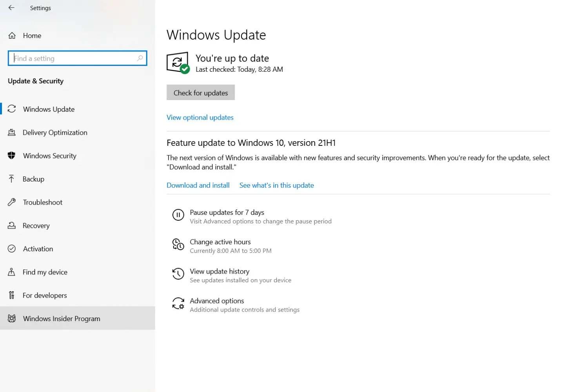588x392 pixels.
Task: Go to Windows Security page
Action: pos(78,156)
